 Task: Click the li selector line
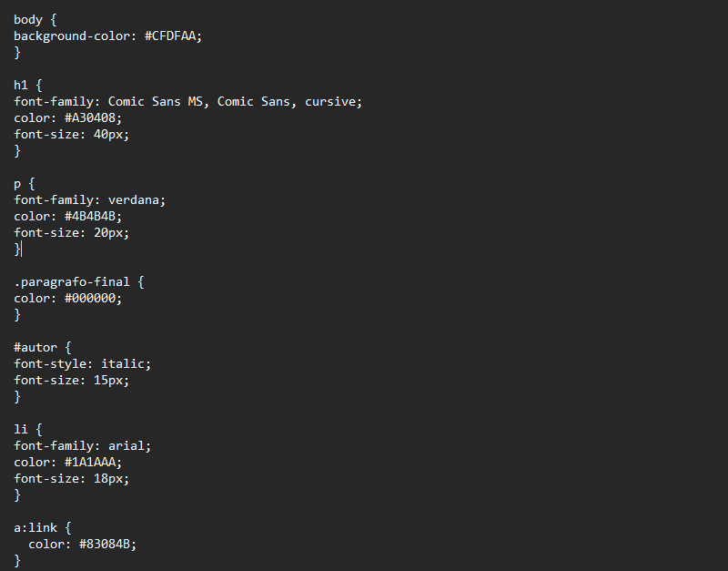pyautogui.click(x=28, y=429)
